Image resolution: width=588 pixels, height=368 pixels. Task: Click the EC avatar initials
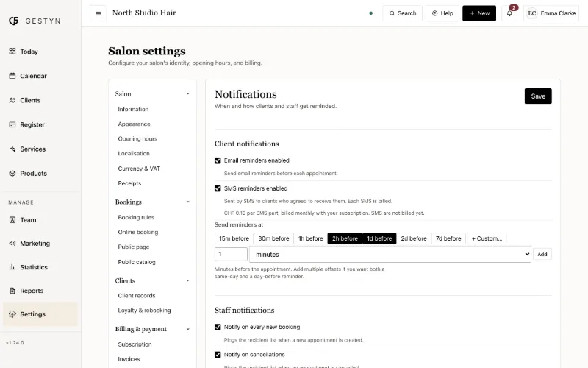click(x=531, y=13)
